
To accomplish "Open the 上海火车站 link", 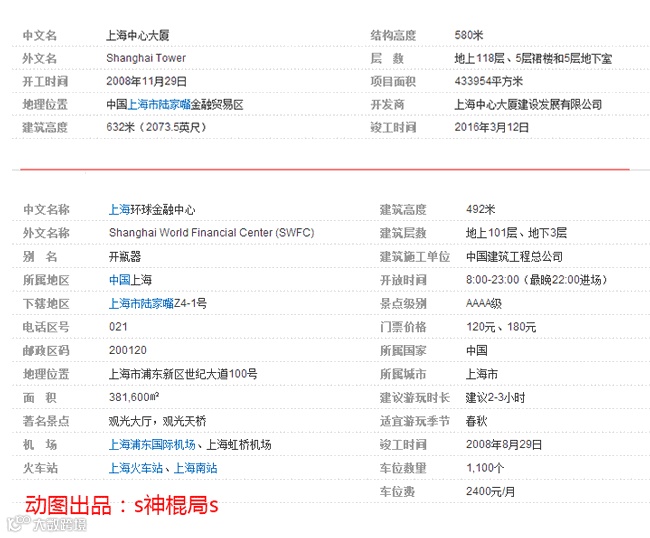I will coord(136,468).
